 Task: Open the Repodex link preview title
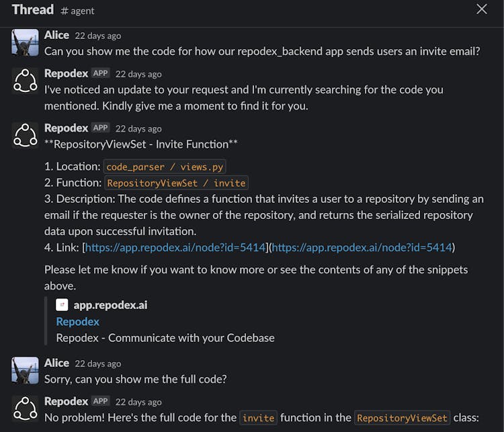77,322
